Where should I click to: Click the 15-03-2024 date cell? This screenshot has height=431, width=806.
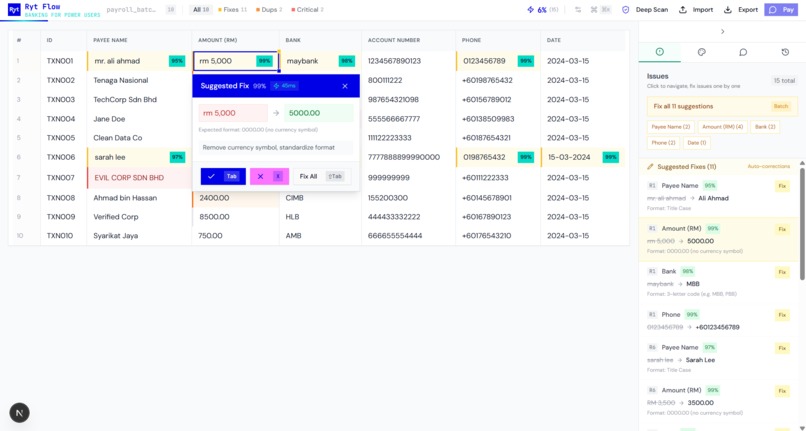pyautogui.click(x=583, y=157)
